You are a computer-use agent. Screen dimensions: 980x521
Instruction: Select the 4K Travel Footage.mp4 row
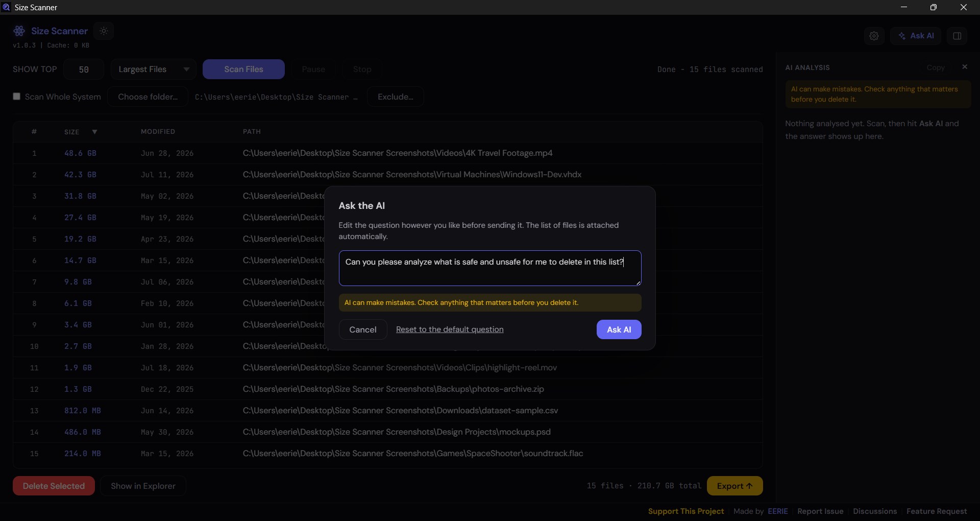[388, 153]
